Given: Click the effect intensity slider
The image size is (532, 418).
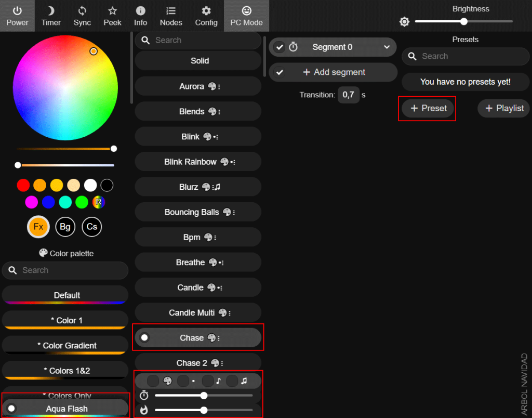Looking at the screenshot, I should click(204, 410).
